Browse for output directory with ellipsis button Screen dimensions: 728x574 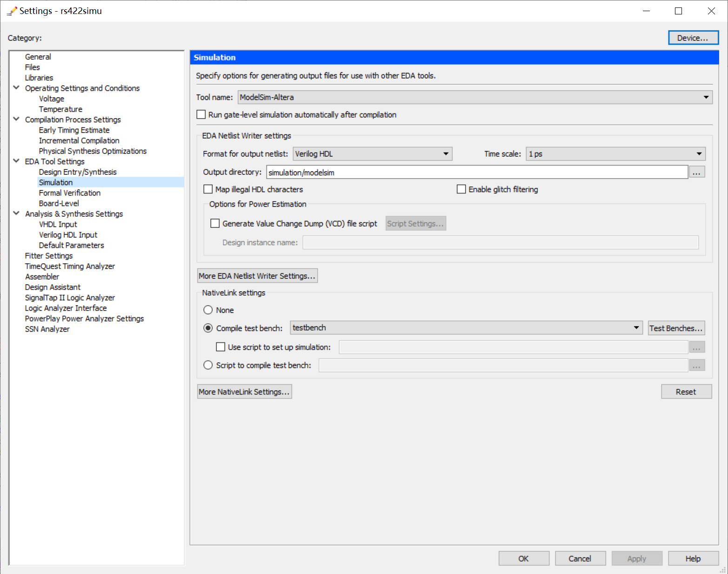pos(696,172)
